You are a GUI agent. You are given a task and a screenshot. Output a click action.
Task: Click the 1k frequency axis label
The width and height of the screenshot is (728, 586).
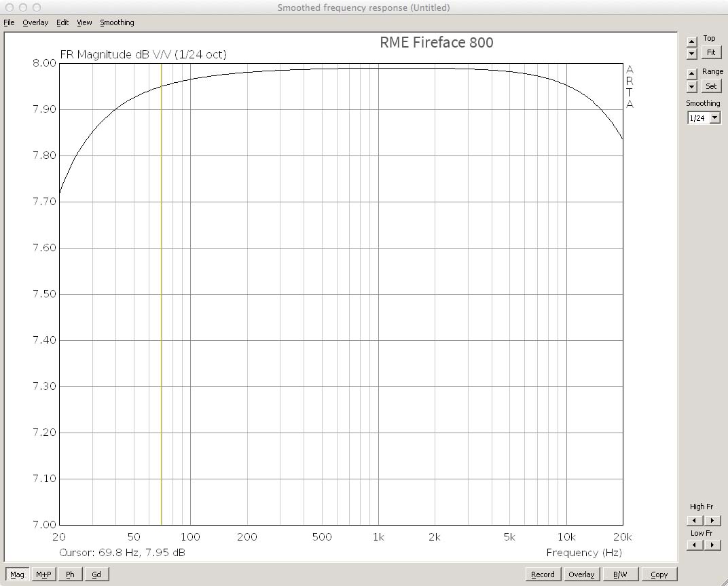coord(378,537)
